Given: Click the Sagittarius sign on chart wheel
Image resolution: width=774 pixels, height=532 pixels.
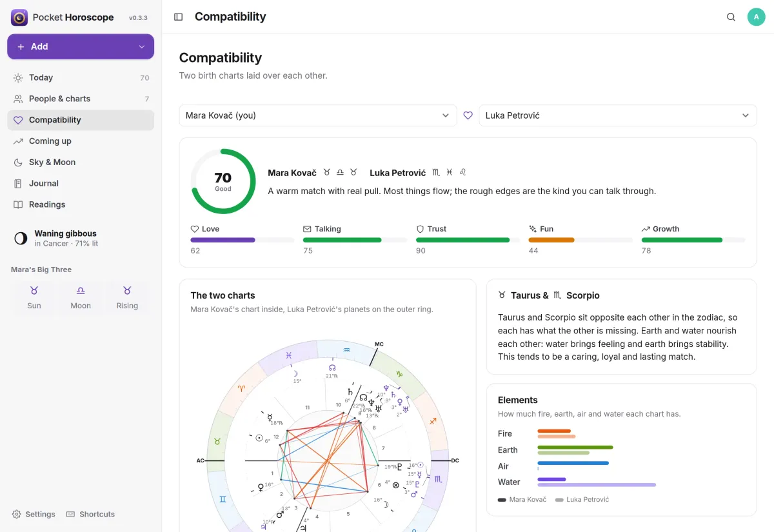Looking at the screenshot, I should pos(433,420).
